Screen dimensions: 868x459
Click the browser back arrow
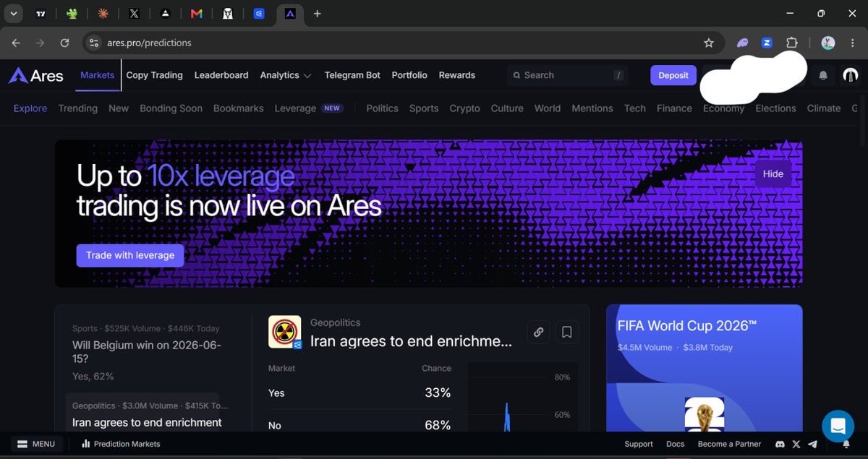pyautogui.click(x=16, y=43)
